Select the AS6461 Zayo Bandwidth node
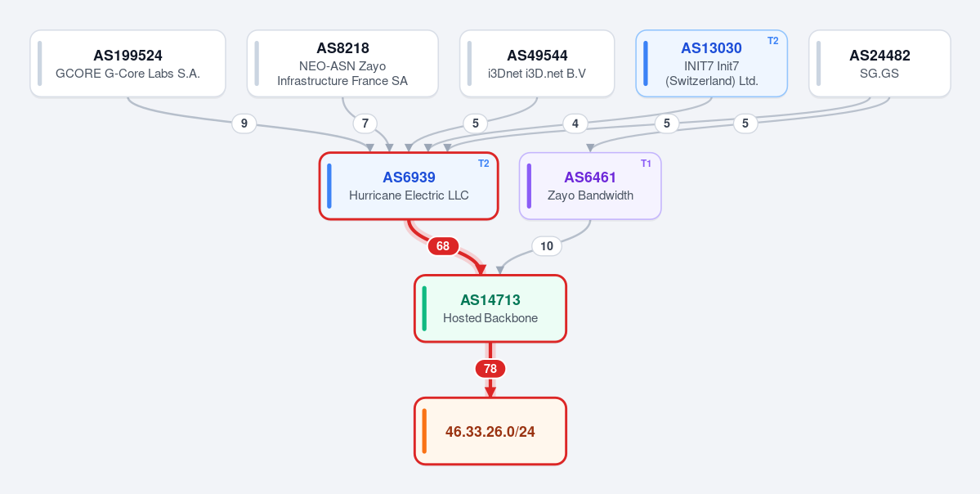 (590, 186)
